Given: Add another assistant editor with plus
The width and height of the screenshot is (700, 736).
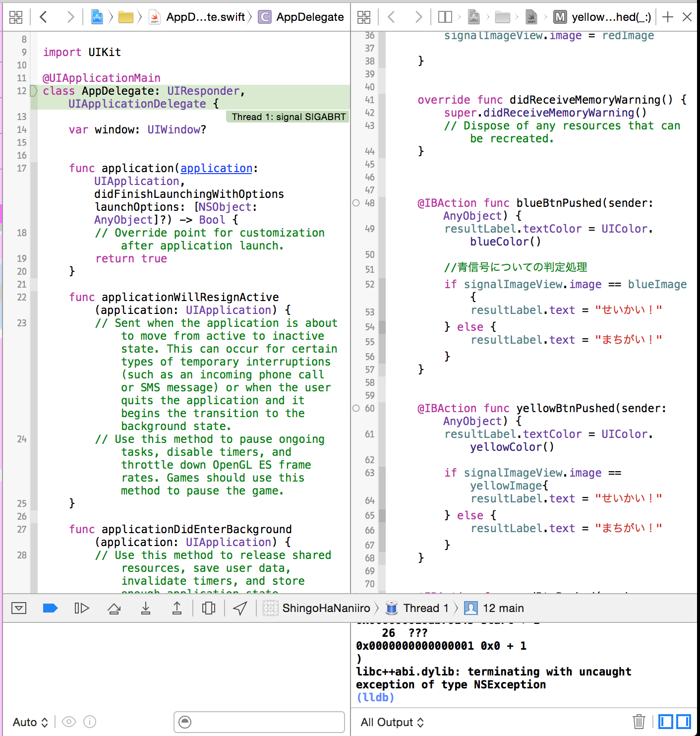Looking at the screenshot, I should pyautogui.click(x=668, y=17).
